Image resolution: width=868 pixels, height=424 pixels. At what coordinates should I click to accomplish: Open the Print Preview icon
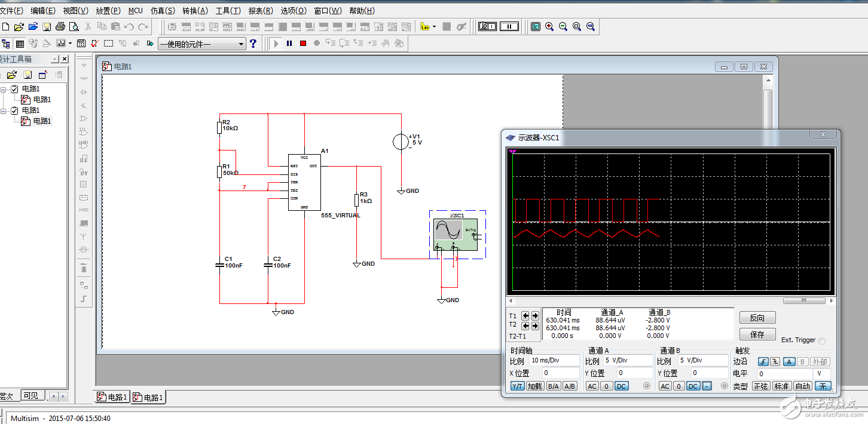74,27
